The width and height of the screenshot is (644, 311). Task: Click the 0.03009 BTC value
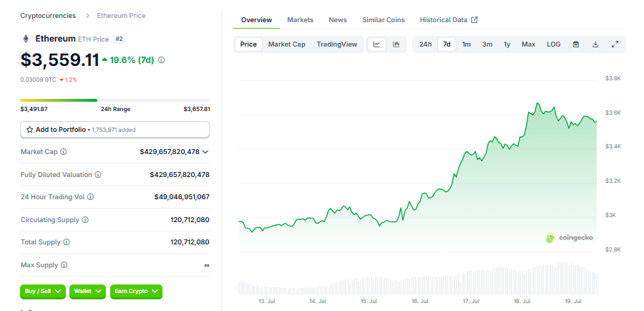(x=38, y=80)
